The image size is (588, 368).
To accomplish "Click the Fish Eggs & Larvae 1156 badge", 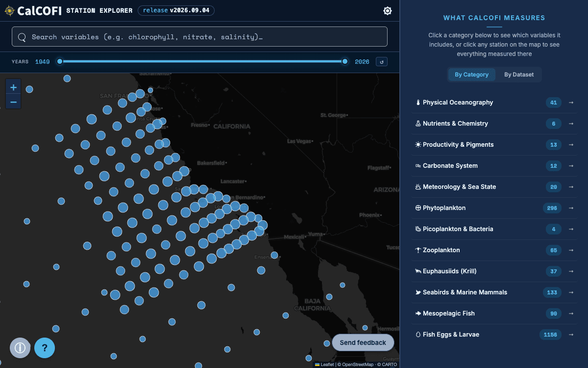I will (x=550, y=335).
